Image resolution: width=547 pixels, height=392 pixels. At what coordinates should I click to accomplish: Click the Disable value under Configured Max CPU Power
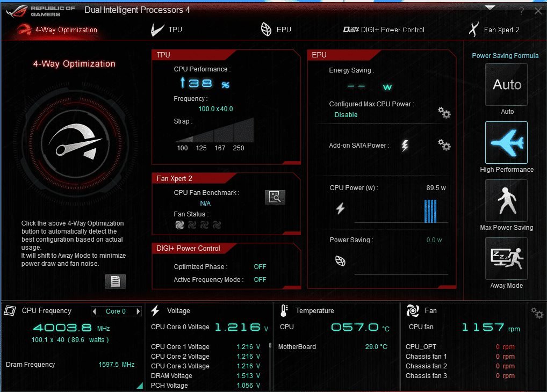(x=346, y=115)
